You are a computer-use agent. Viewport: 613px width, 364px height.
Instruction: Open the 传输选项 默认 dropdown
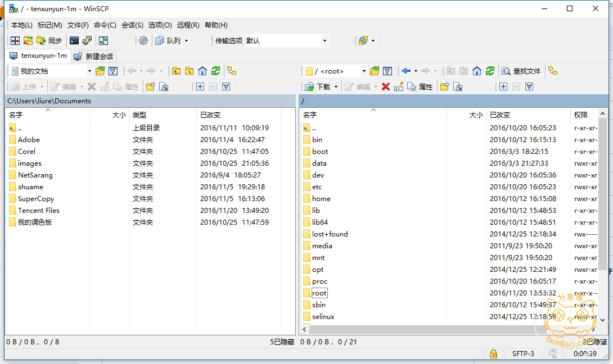(x=324, y=40)
